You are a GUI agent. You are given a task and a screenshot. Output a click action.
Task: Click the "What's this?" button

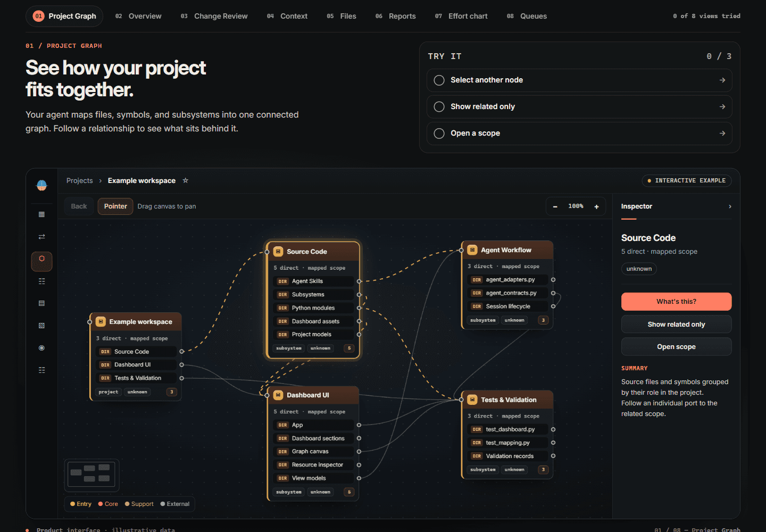point(676,302)
